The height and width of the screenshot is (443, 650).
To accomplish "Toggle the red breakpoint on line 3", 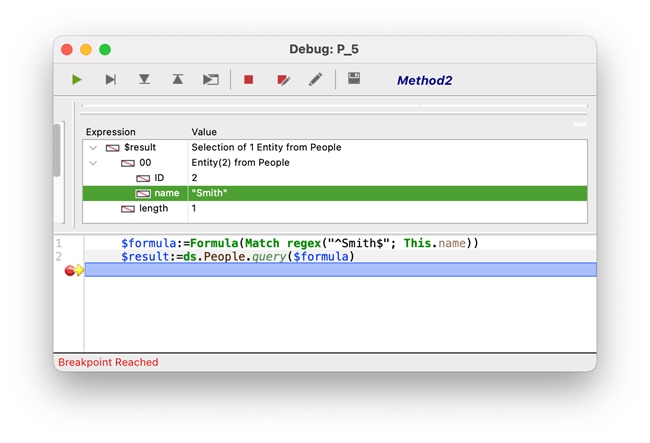I will (x=70, y=270).
